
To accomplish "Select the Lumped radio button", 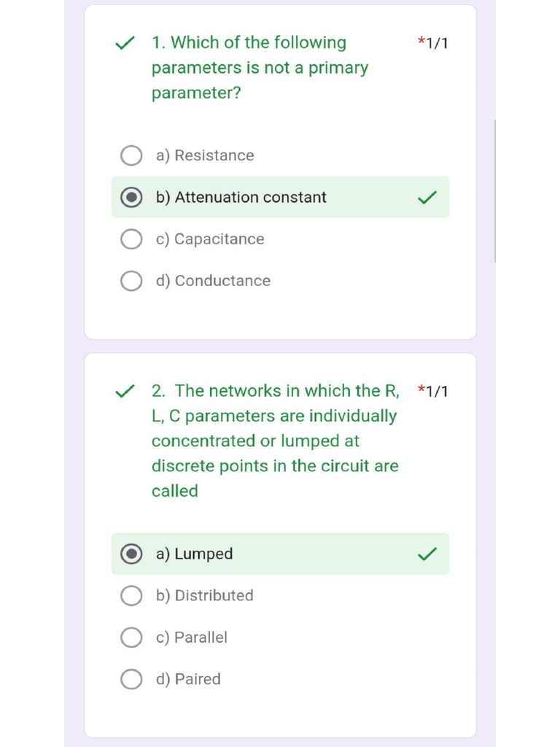I will point(131,554).
